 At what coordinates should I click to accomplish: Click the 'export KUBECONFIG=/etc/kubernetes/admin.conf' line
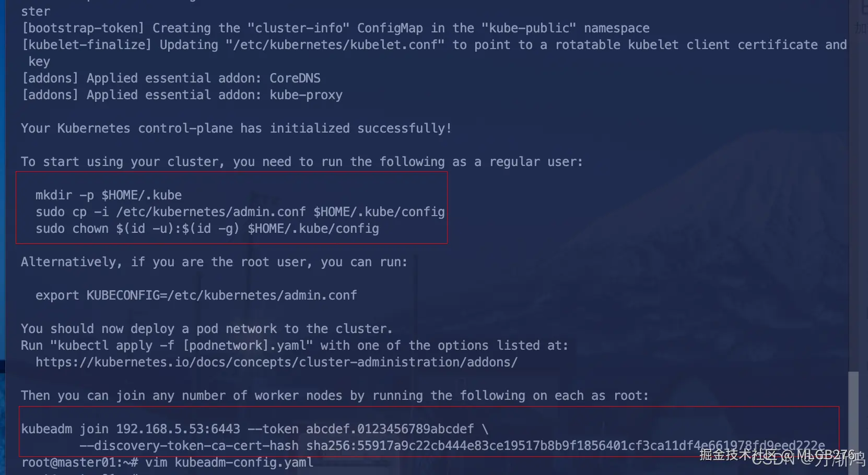[x=196, y=295]
